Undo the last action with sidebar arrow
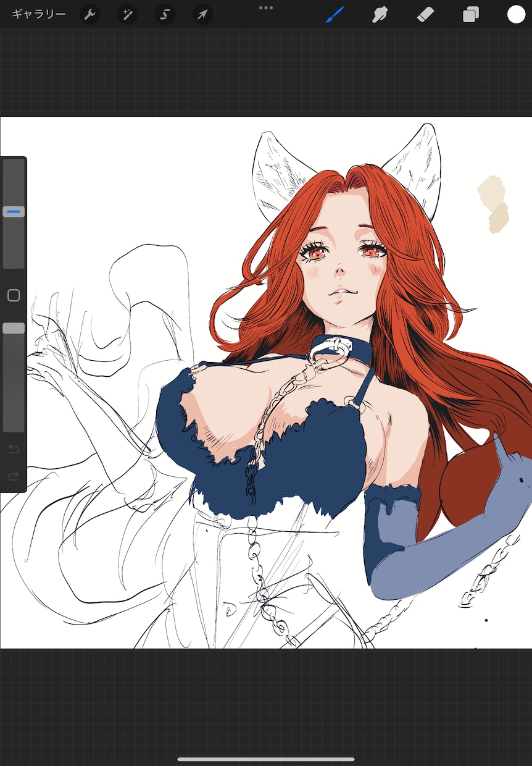Viewport: 532px width, 766px height. (14, 449)
